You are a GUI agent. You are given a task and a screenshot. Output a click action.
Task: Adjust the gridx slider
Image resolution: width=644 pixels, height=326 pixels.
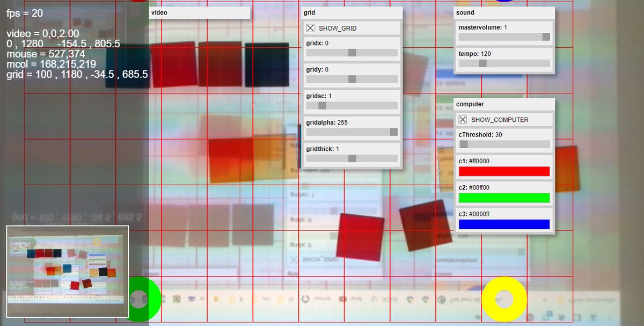(352, 53)
